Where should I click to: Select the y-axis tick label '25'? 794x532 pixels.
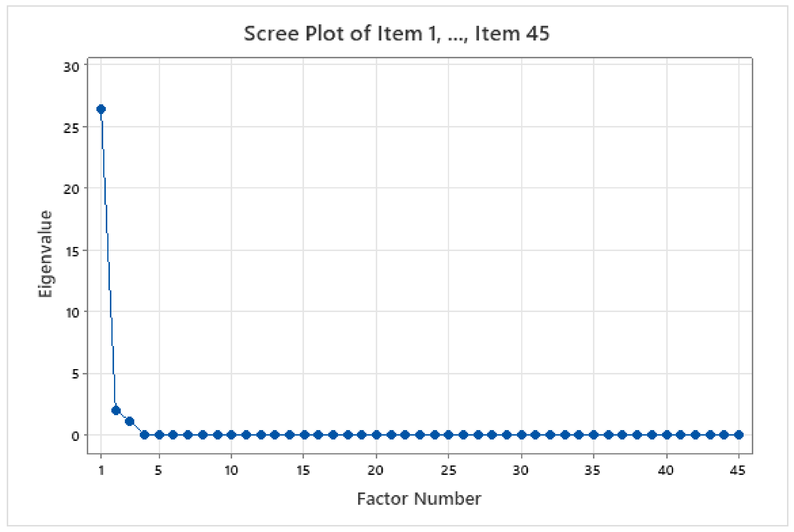pos(71,128)
